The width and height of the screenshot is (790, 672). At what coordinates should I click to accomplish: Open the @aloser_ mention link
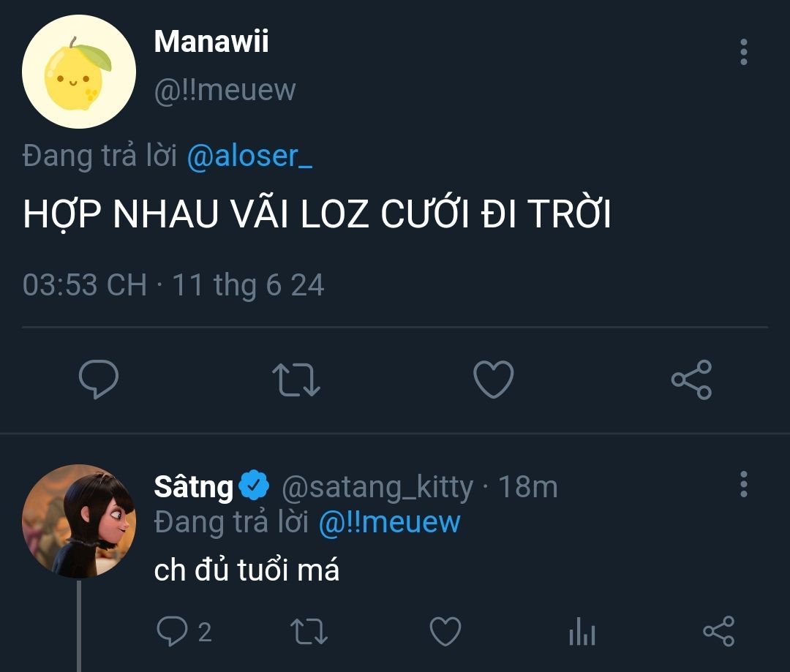(249, 156)
